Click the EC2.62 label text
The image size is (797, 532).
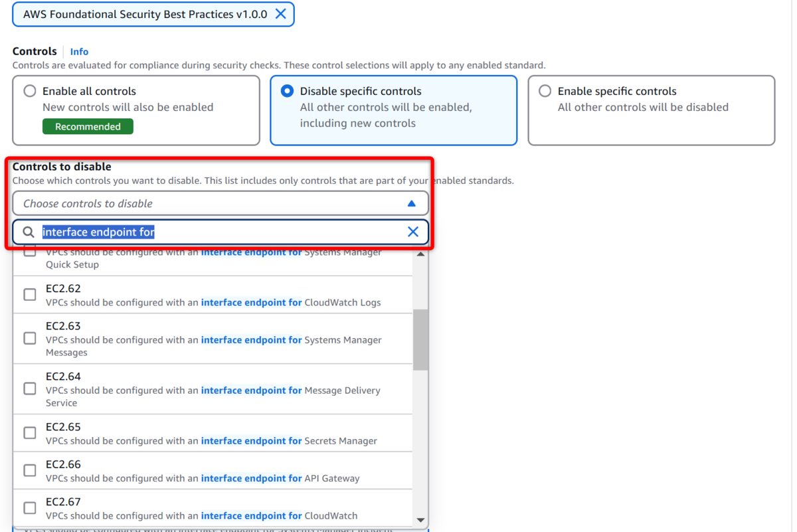[63, 288]
